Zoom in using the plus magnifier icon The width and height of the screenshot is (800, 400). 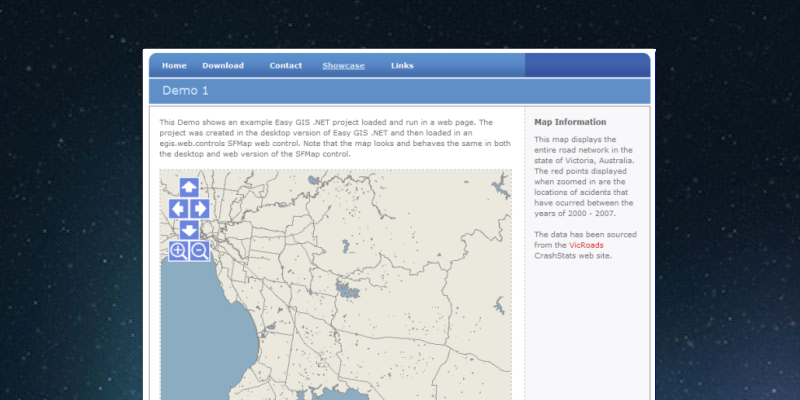click(179, 251)
